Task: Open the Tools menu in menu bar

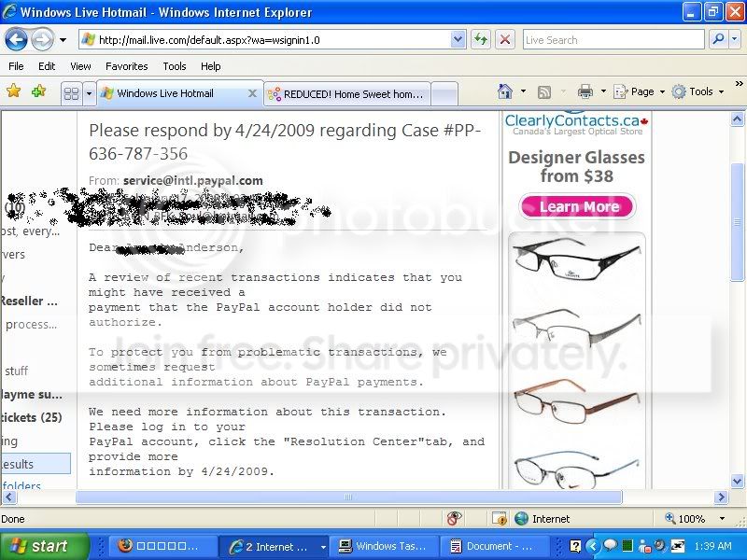Action: tap(175, 66)
